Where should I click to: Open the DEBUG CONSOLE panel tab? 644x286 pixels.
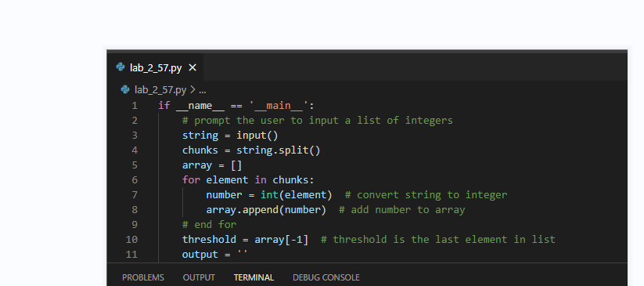click(326, 277)
